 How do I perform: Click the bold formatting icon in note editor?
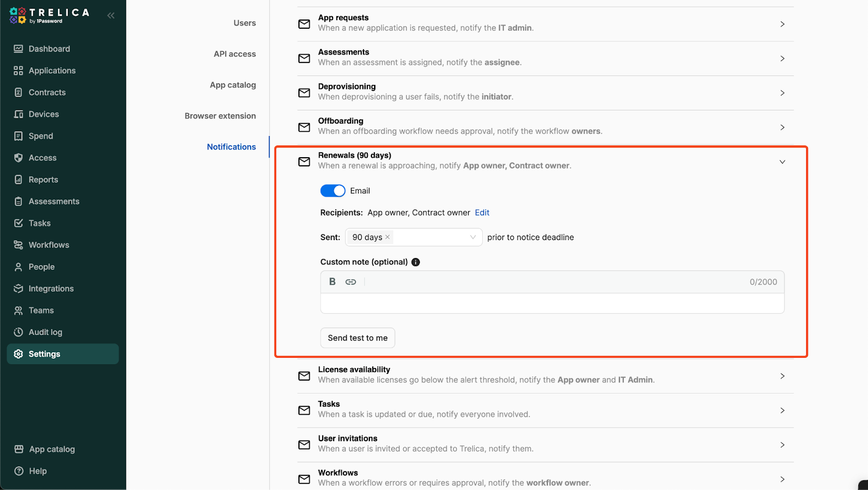click(x=332, y=282)
